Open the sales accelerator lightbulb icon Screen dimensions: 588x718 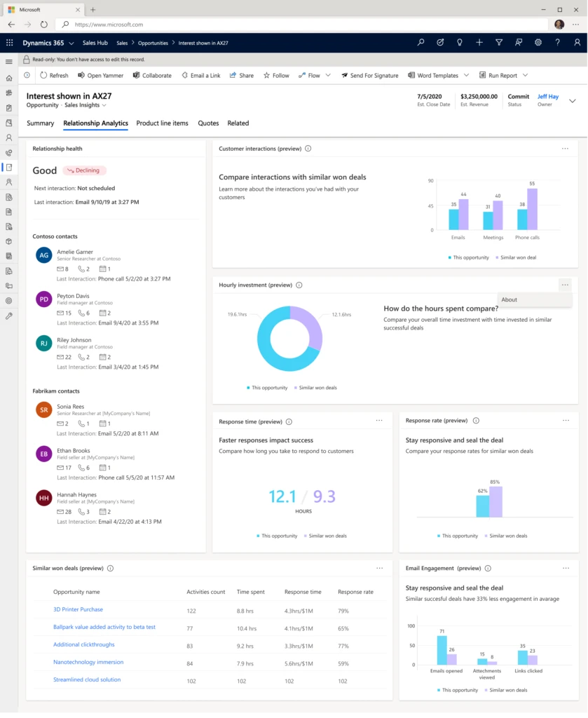460,43
